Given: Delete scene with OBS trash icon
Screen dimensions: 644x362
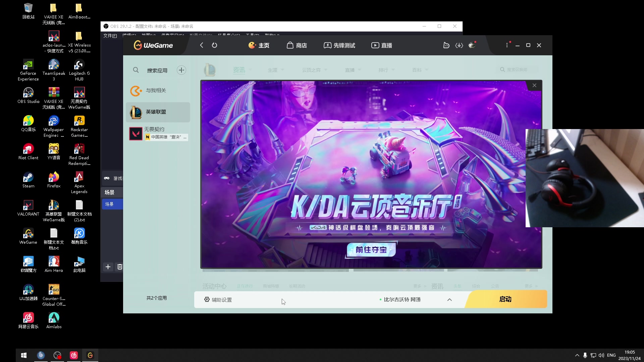Looking at the screenshot, I should tap(120, 267).
